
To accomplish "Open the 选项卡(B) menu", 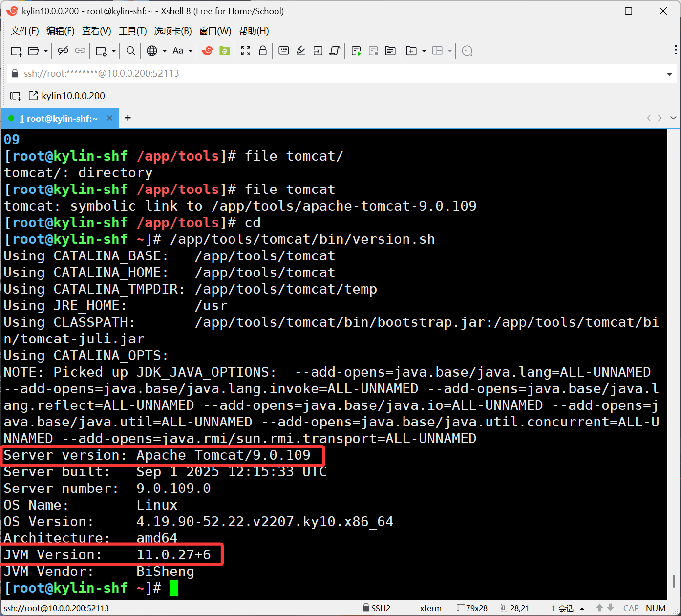I will (x=173, y=31).
